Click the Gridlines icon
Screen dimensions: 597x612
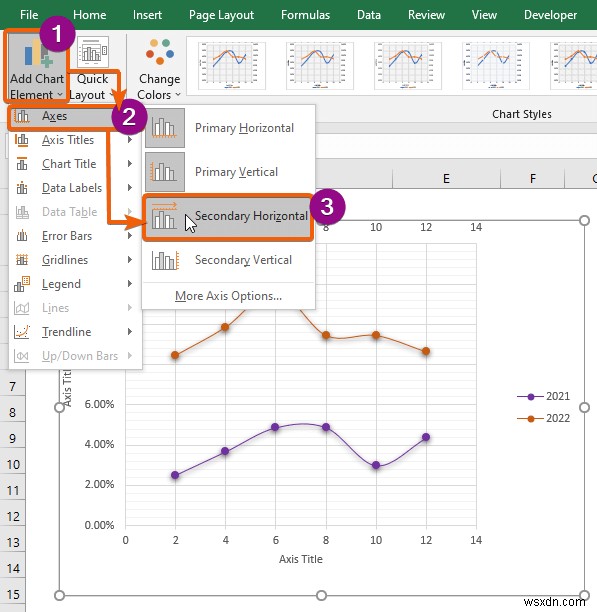click(x=22, y=260)
